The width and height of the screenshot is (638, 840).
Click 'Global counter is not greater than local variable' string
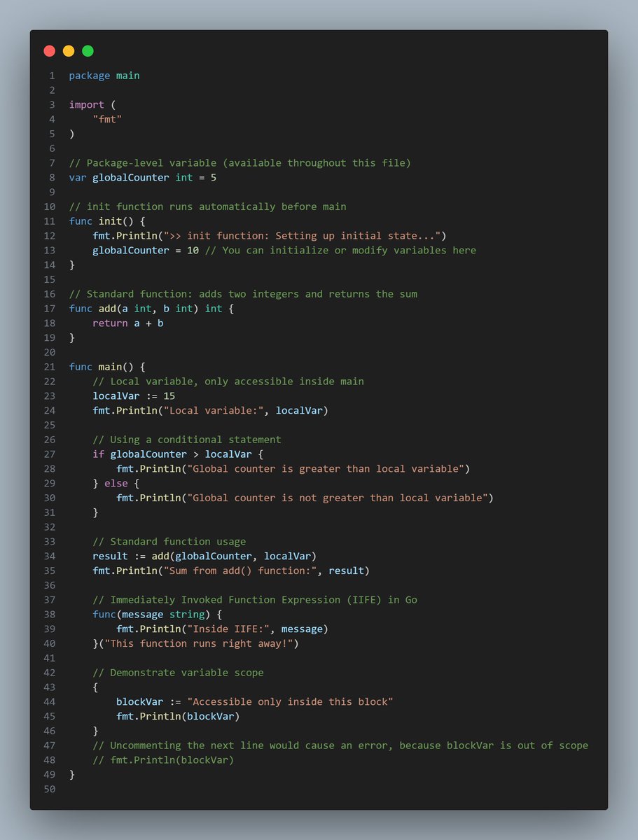tap(339, 498)
